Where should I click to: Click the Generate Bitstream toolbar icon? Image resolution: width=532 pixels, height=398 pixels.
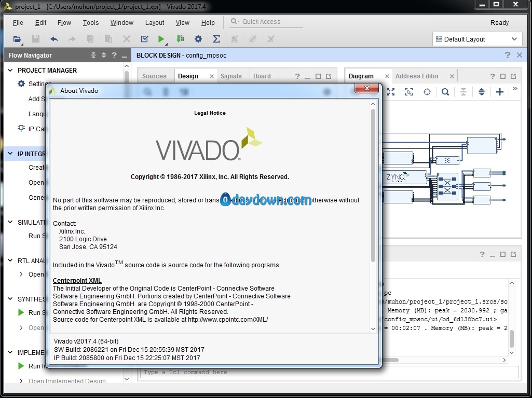180,39
